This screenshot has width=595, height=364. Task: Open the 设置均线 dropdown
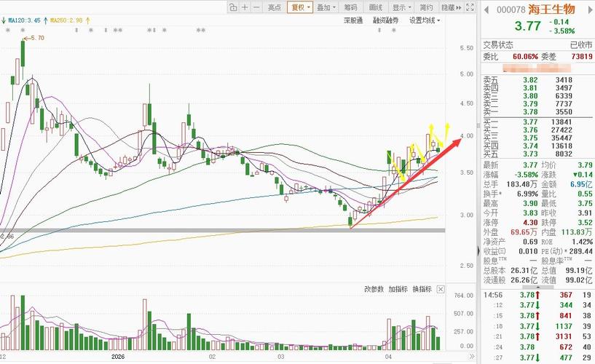pyautogui.click(x=425, y=20)
